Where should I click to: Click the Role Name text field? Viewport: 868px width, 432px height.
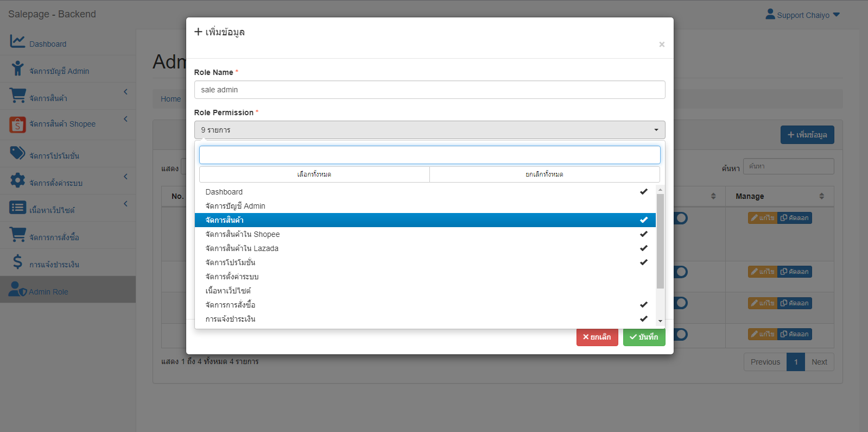tap(429, 90)
